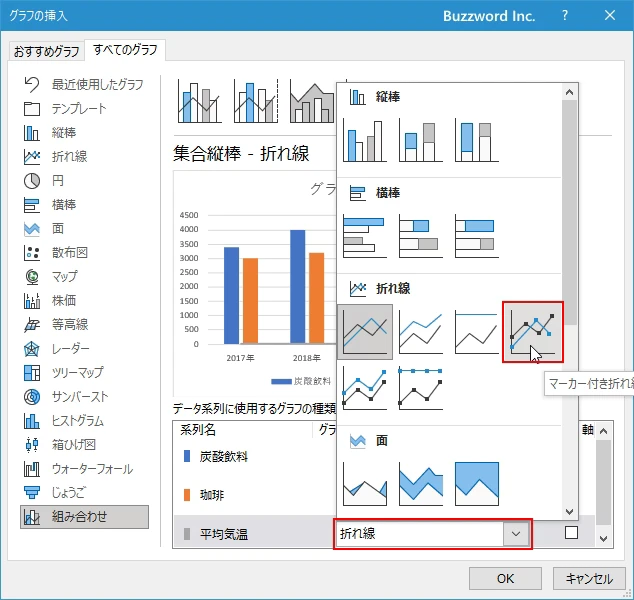Open the 折れ線 chart type dropdown
Viewport: 634px width, 600px height.
point(516,534)
